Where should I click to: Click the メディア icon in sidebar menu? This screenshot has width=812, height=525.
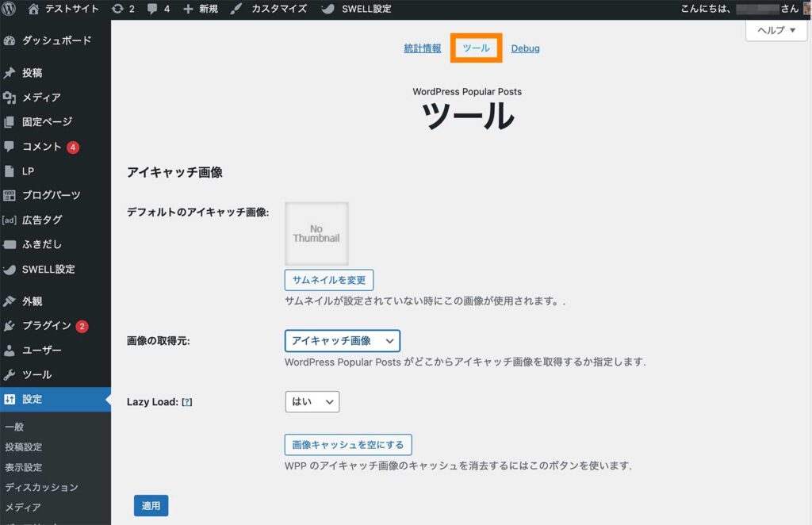pyautogui.click(x=10, y=98)
